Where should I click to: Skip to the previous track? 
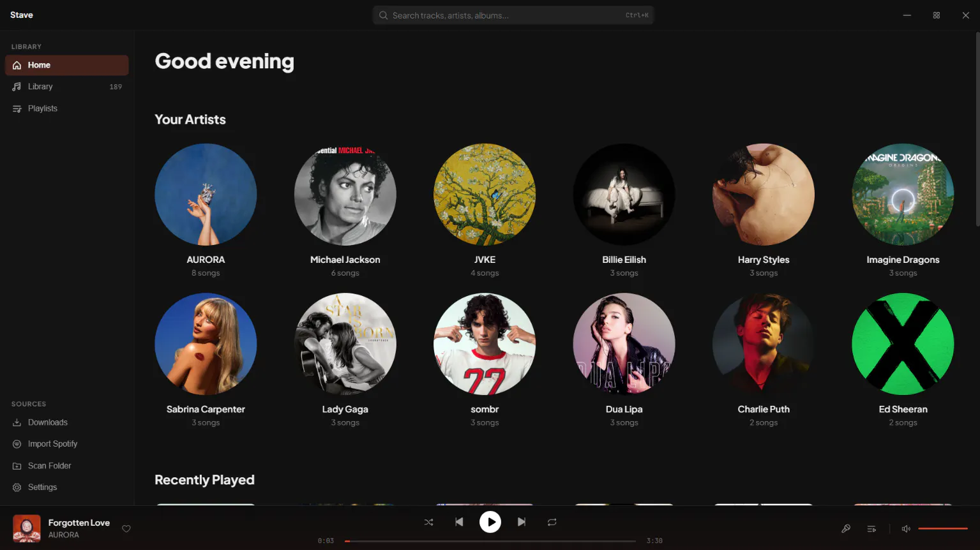459,522
